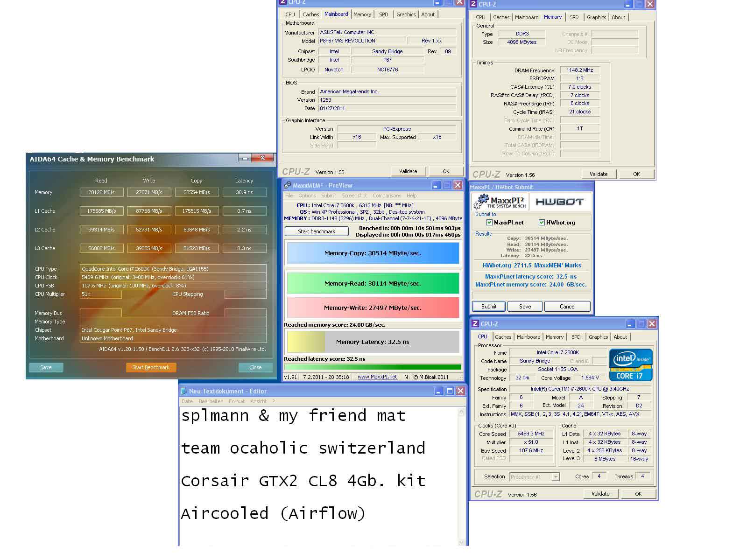
Task: Open the Processor #1 selection dropdown
Action: pos(555,477)
